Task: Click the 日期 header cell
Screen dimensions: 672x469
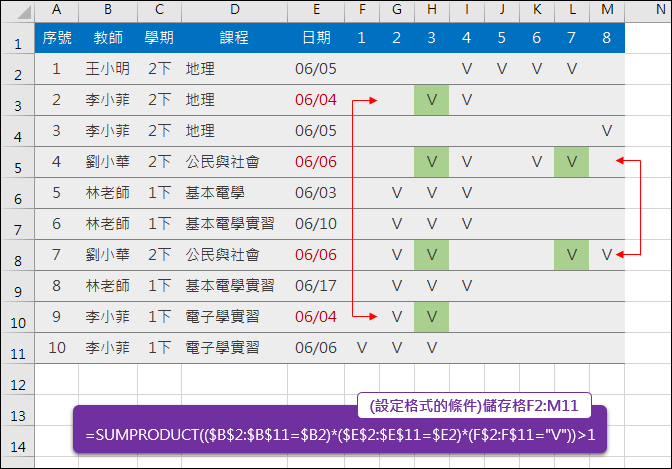Action: [316, 38]
